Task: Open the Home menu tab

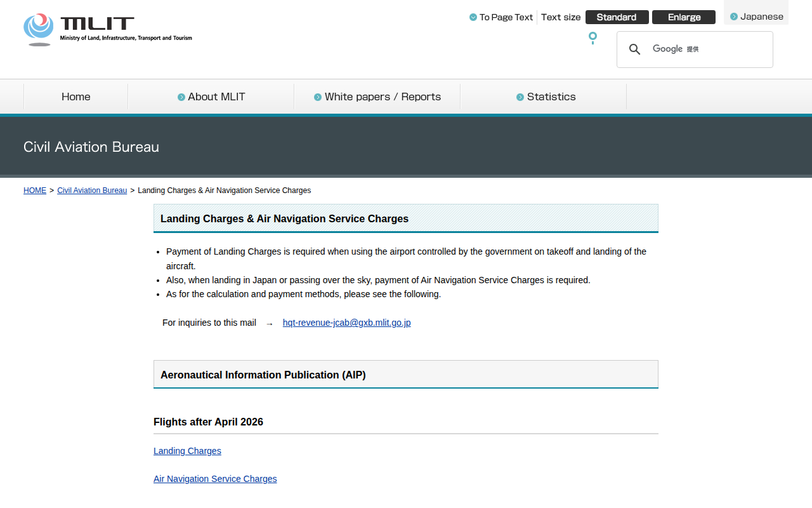Action: click(x=76, y=97)
